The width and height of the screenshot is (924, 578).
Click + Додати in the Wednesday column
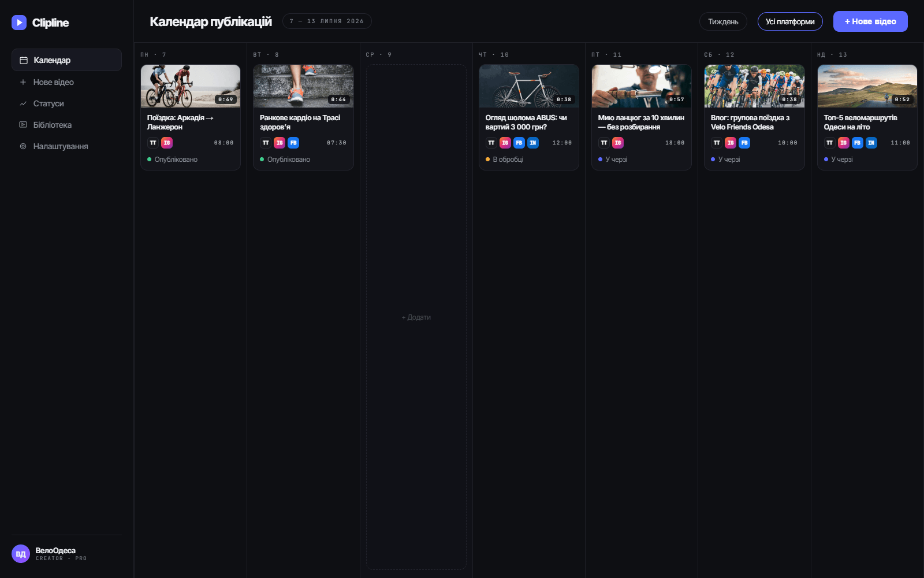[416, 317]
